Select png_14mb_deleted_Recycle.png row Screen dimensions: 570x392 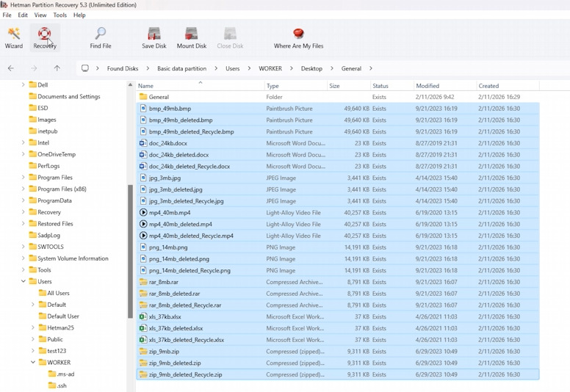tap(338, 270)
